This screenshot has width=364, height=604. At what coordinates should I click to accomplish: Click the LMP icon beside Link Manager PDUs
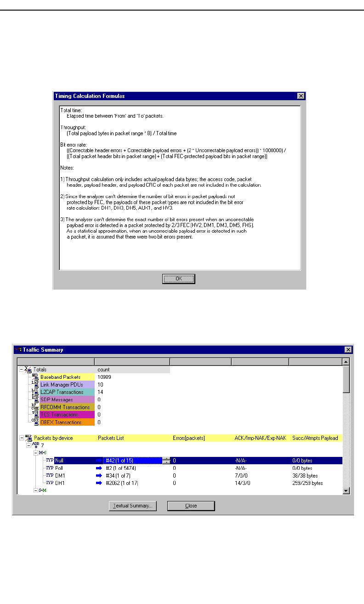pyautogui.click(x=35, y=384)
